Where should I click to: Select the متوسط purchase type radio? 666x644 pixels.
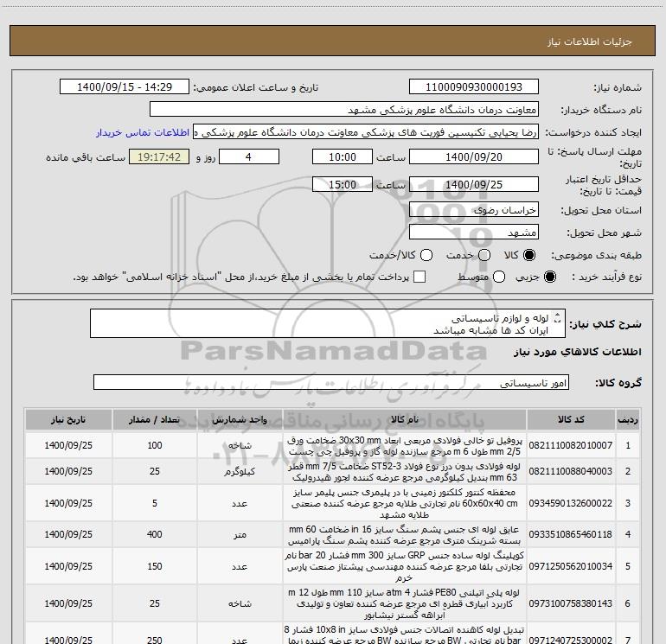tap(499, 277)
